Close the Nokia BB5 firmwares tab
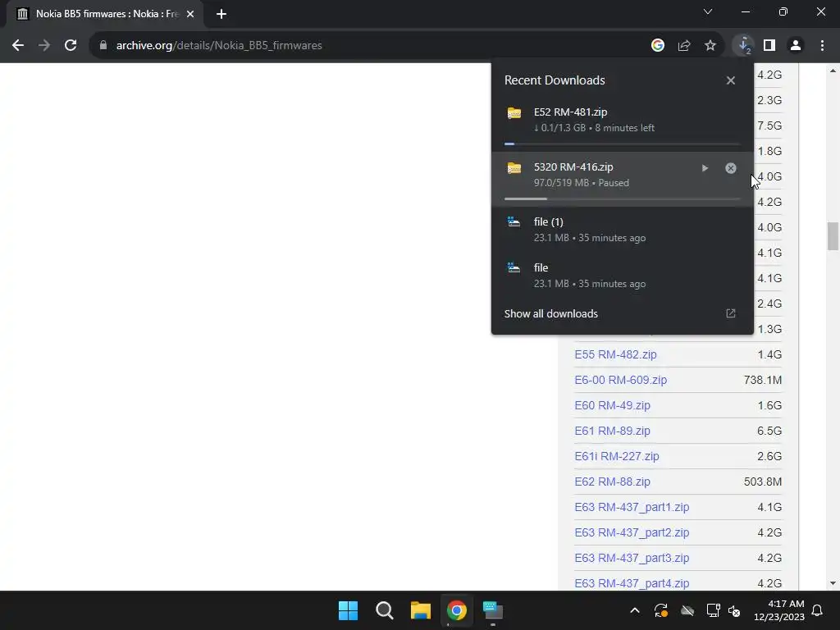This screenshot has width=840, height=630. pyautogui.click(x=190, y=14)
